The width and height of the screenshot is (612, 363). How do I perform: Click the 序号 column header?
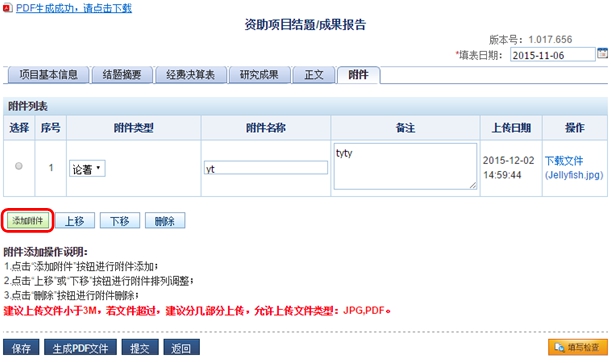coord(51,128)
